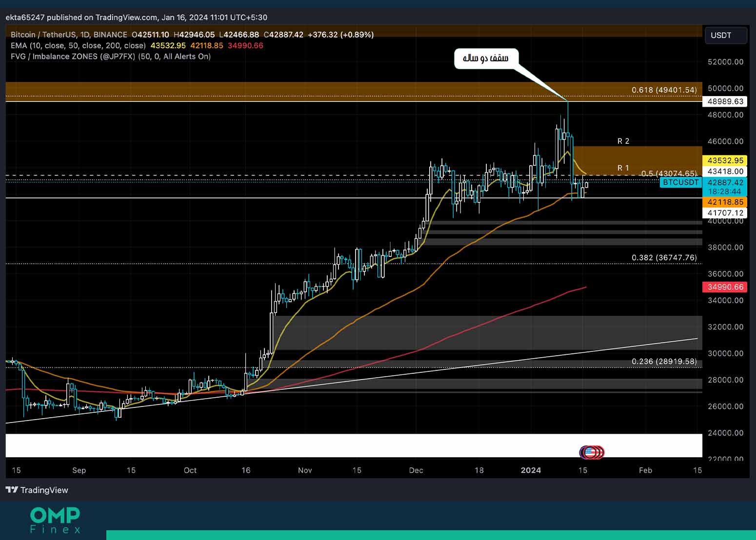Click the US flag economic event icon
Image resolution: width=756 pixels, height=540 pixels.
pos(589,452)
